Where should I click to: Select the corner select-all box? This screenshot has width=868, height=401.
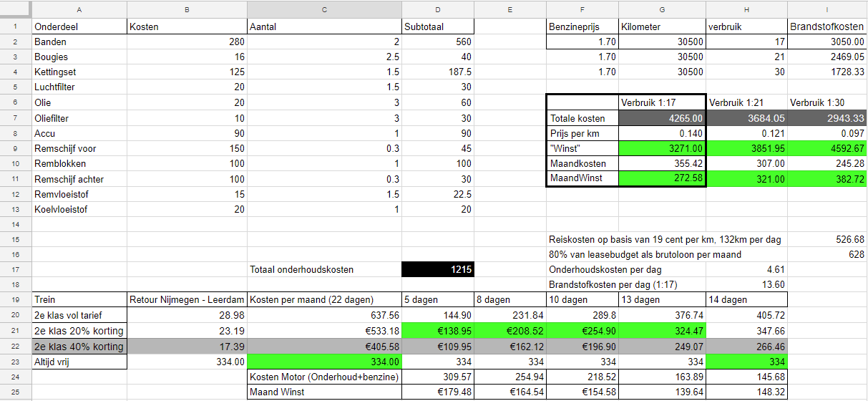pos(16,9)
